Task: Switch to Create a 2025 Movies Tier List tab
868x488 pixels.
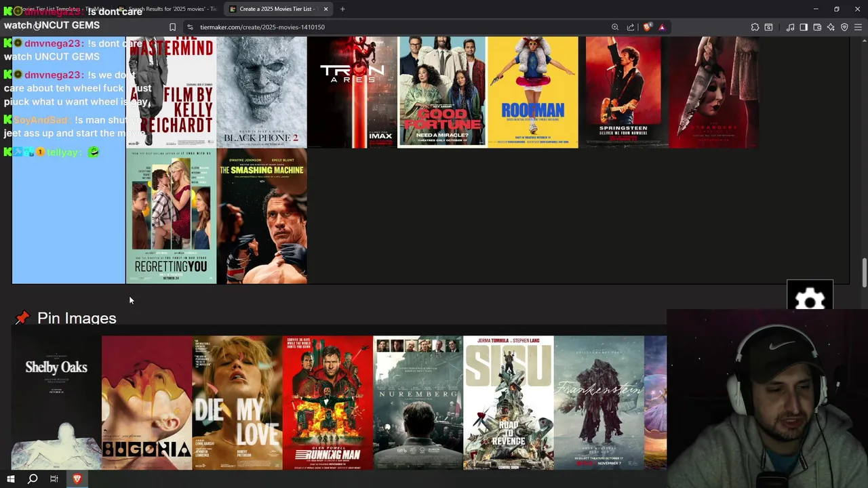Action: pos(278,9)
